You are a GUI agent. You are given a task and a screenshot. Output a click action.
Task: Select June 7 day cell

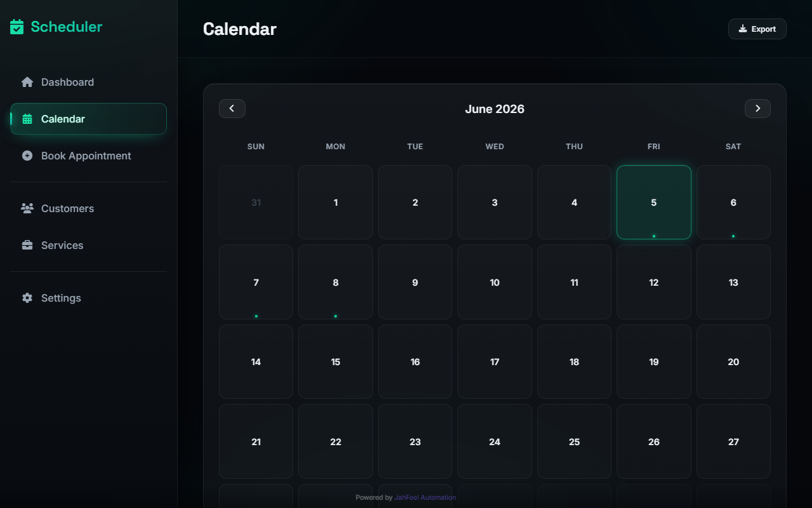coord(256,282)
